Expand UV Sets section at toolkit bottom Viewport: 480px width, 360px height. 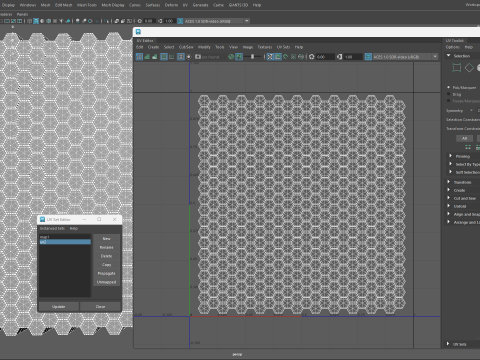point(448,344)
